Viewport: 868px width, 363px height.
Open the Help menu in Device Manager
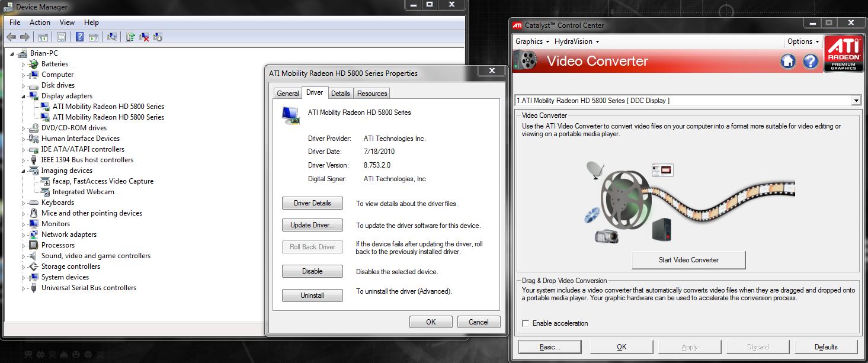91,23
